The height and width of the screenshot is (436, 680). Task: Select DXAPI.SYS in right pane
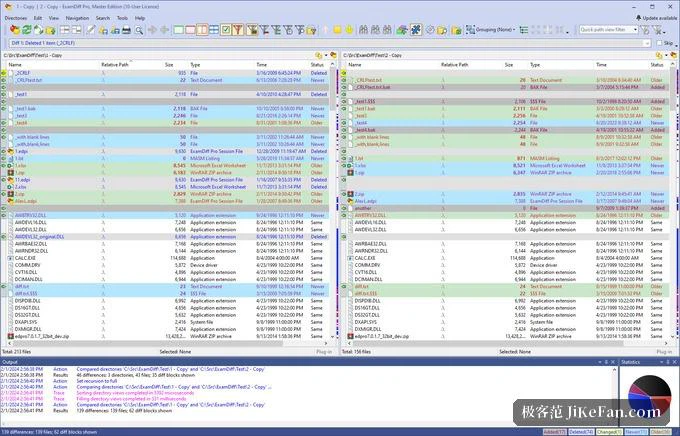[506, 322]
